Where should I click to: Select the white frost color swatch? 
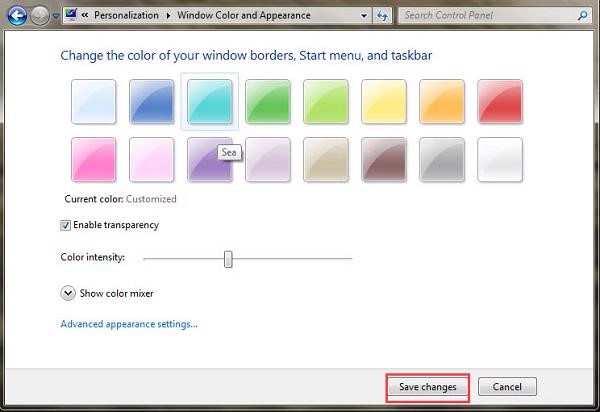500,160
